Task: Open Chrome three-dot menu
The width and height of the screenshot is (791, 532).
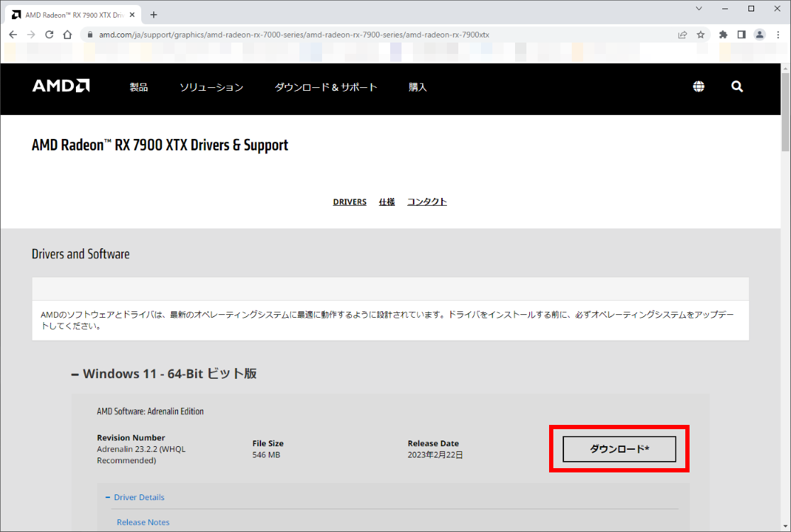Action: click(x=778, y=35)
